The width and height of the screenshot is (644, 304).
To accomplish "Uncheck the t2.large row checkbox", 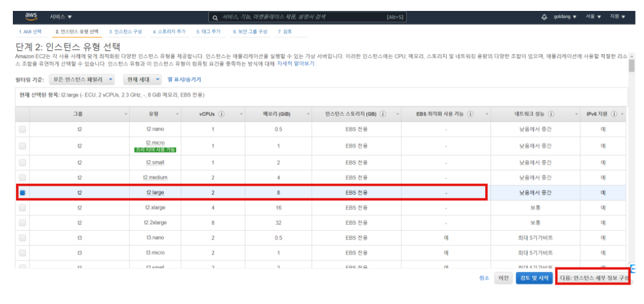I will [x=22, y=193].
